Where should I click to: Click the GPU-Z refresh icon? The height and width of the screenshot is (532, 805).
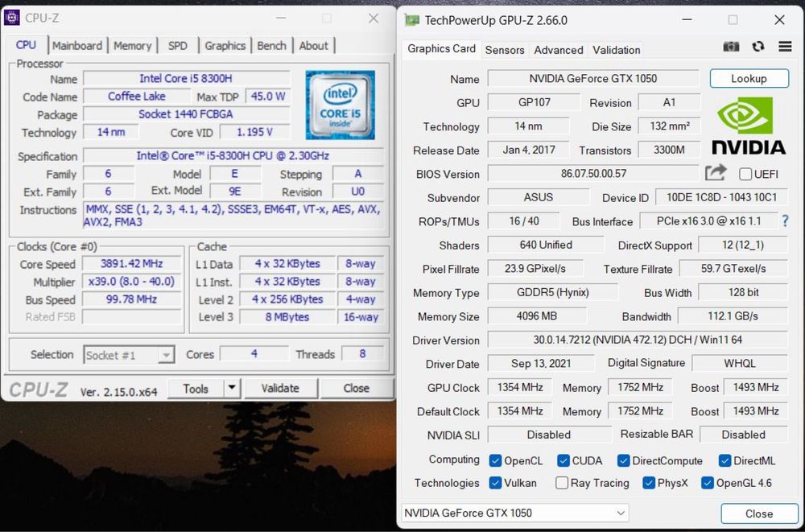758,47
